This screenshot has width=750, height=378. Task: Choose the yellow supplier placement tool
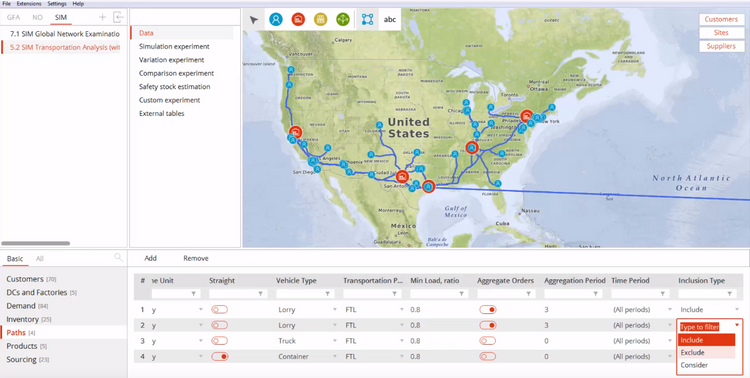tap(320, 19)
